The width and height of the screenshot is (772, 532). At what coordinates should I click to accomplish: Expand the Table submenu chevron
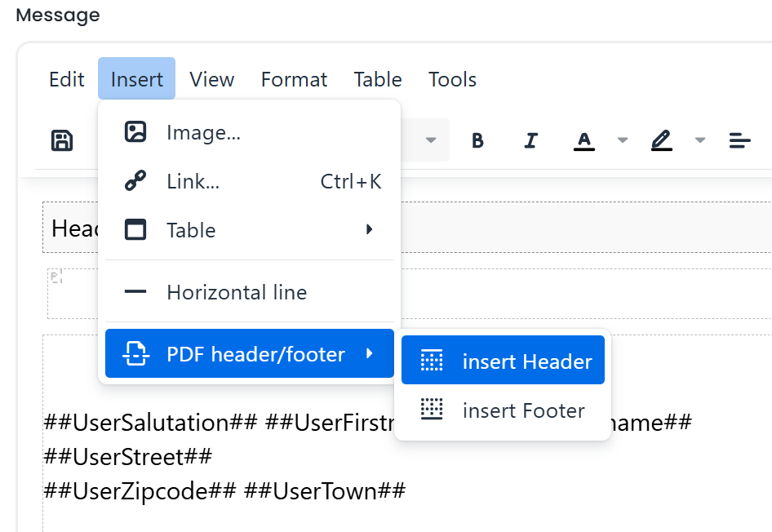coord(370,229)
